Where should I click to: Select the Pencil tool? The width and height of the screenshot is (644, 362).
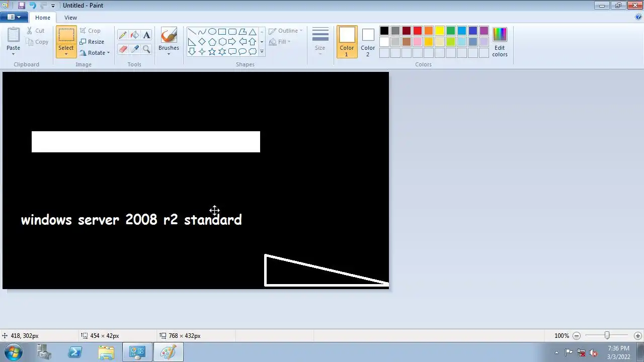(x=123, y=35)
